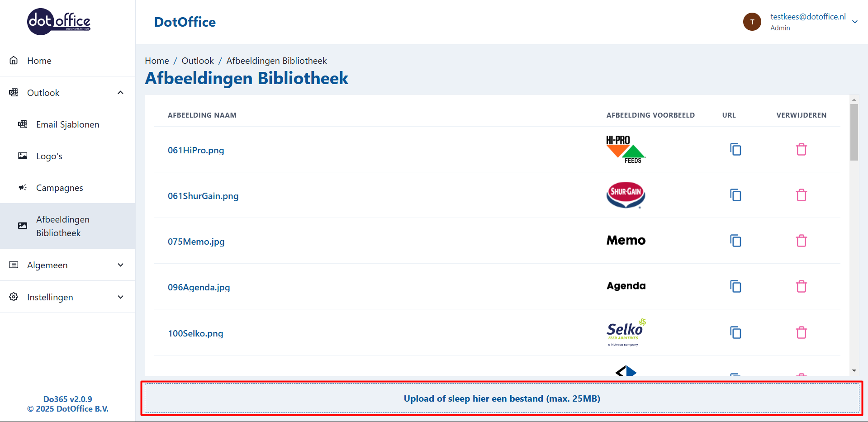Screen dimensions: 868x422
Task: Delete the 096Agenda.jpg entry
Action: pyautogui.click(x=801, y=286)
